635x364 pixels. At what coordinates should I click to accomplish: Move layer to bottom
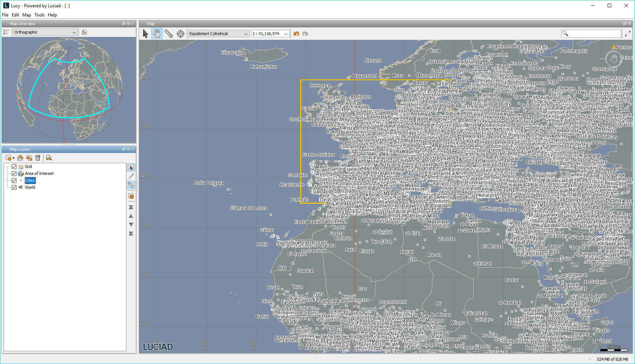click(x=131, y=233)
